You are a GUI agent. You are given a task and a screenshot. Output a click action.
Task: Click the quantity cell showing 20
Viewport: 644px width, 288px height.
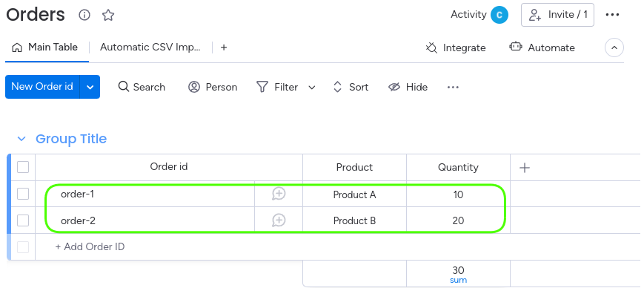(458, 220)
